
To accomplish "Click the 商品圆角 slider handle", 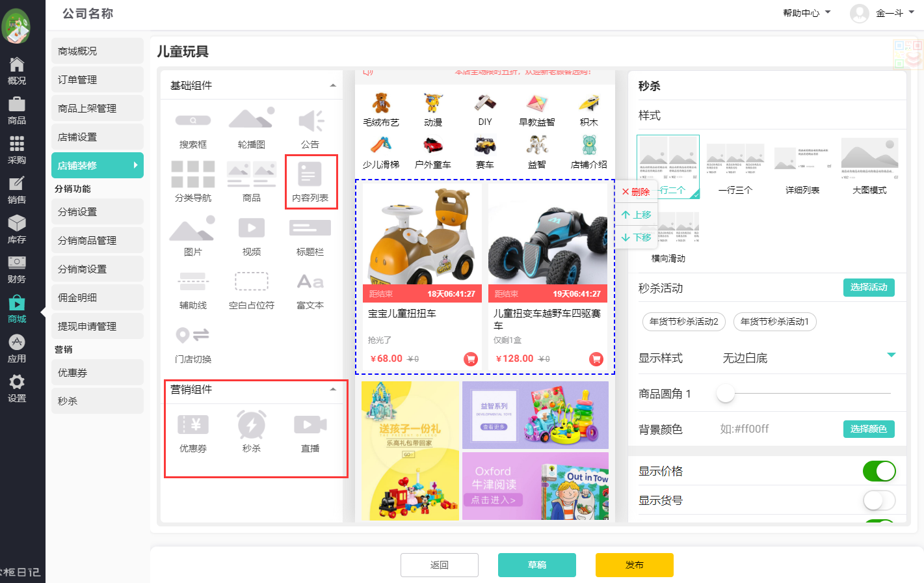I will [x=725, y=394].
